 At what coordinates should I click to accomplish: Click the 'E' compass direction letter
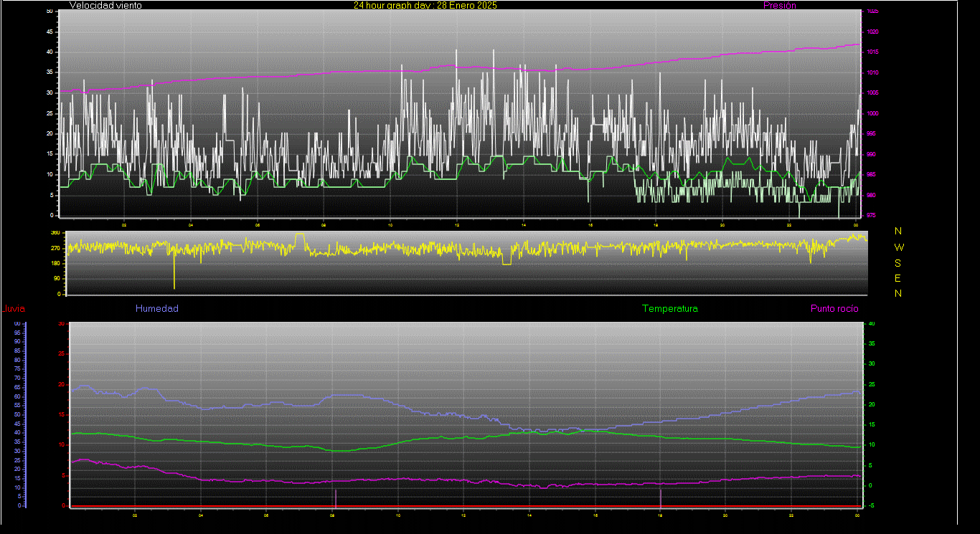[x=898, y=277]
